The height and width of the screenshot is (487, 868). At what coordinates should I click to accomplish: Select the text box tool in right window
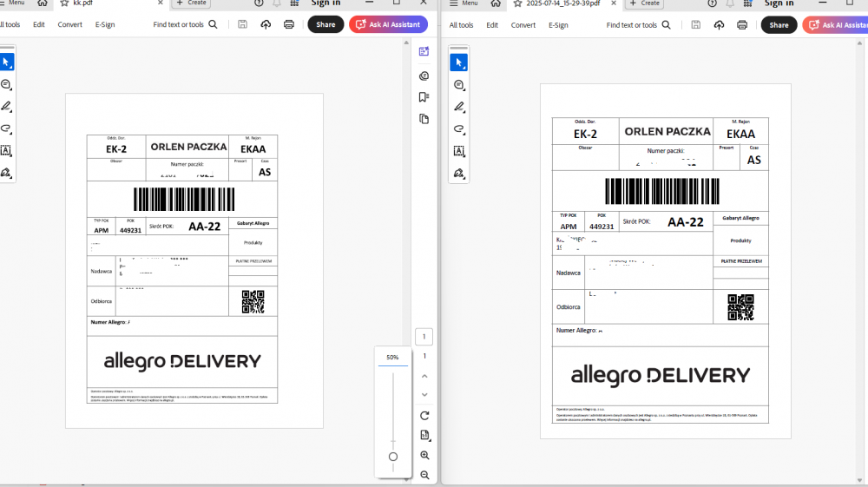[459, 151]
